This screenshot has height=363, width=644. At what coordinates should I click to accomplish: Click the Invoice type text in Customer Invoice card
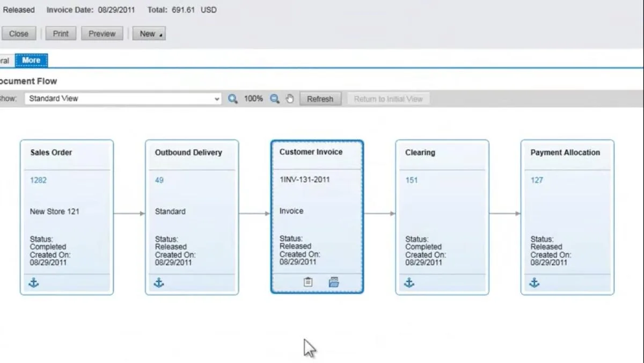coord(291,211)
